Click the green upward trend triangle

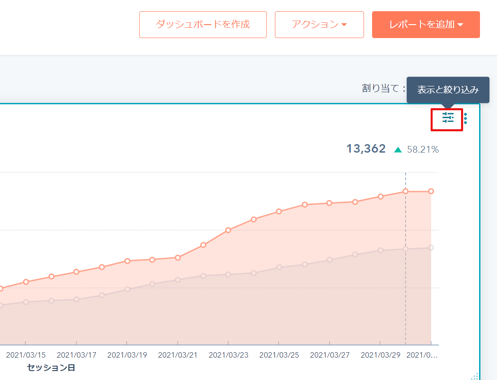[398, 150]
